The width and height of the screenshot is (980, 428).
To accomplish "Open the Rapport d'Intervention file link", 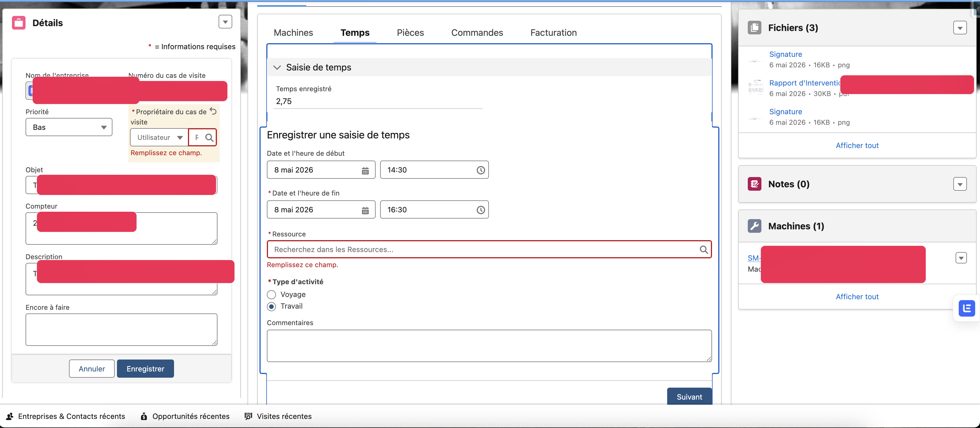I will (x=805, y=83).
